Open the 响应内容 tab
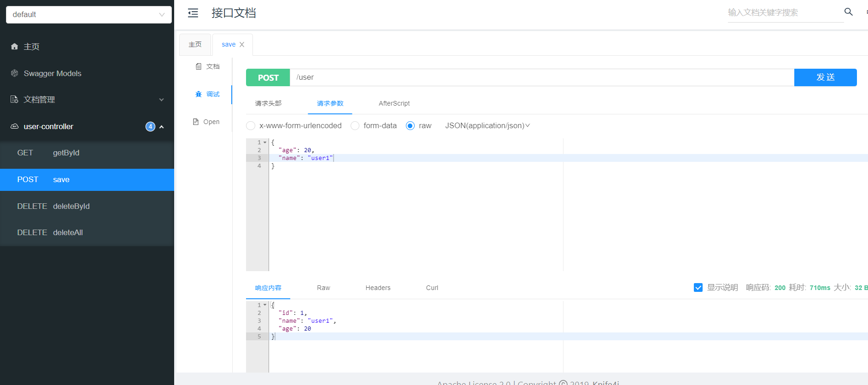This screenshot has height=385, width=868. coord(268,288)
